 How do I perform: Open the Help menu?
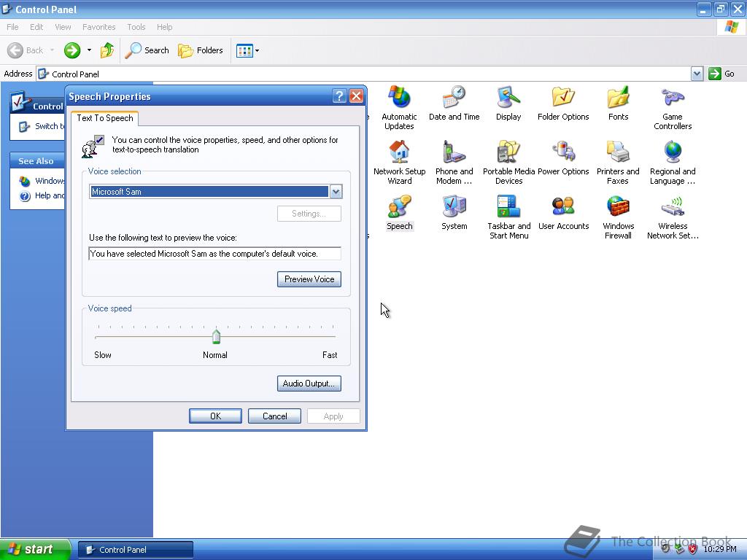pyautogui.click(x=164, y=27)
